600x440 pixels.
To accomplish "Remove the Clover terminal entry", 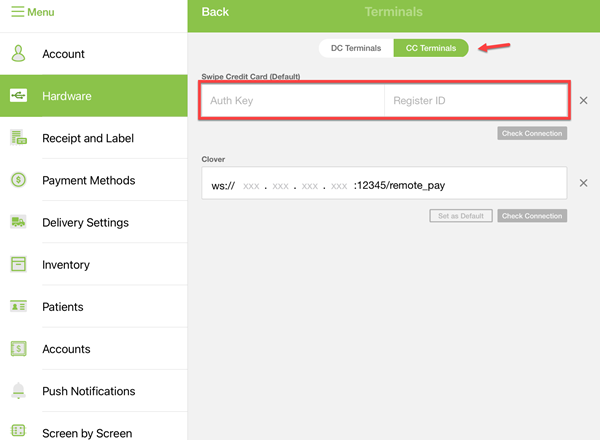I will [584, 184].
